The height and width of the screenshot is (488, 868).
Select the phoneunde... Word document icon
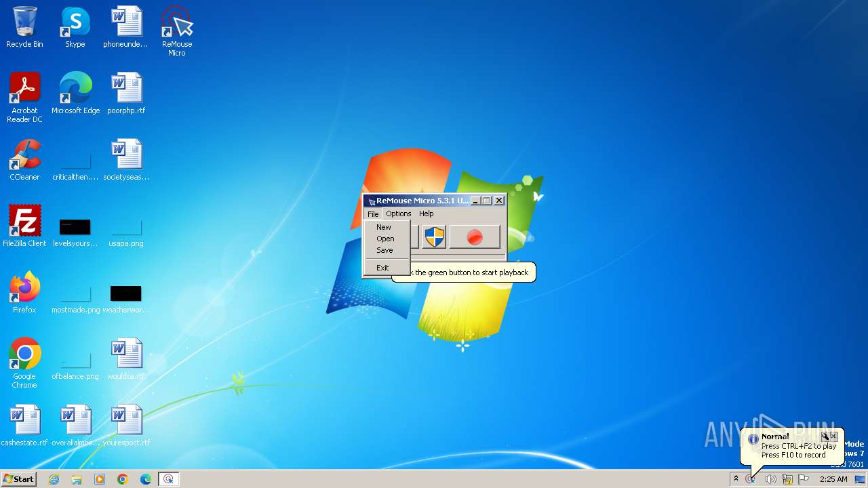(126, 27)
